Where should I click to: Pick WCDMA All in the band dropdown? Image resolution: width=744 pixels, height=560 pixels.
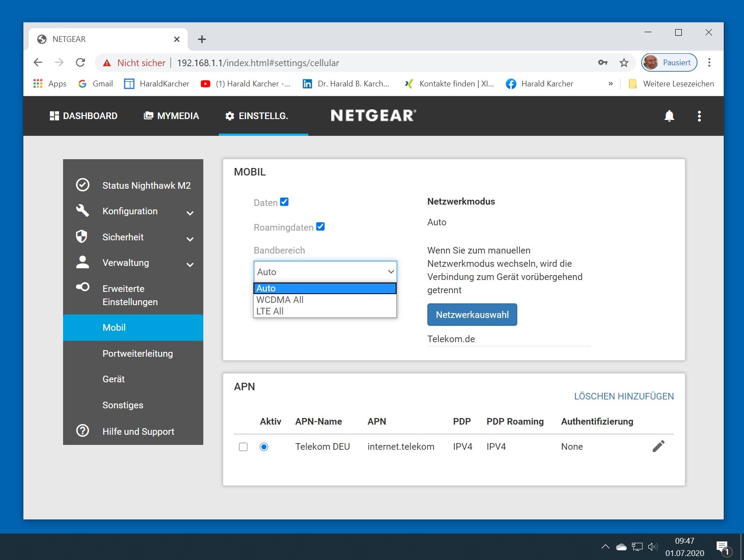(x=280, y=300)
